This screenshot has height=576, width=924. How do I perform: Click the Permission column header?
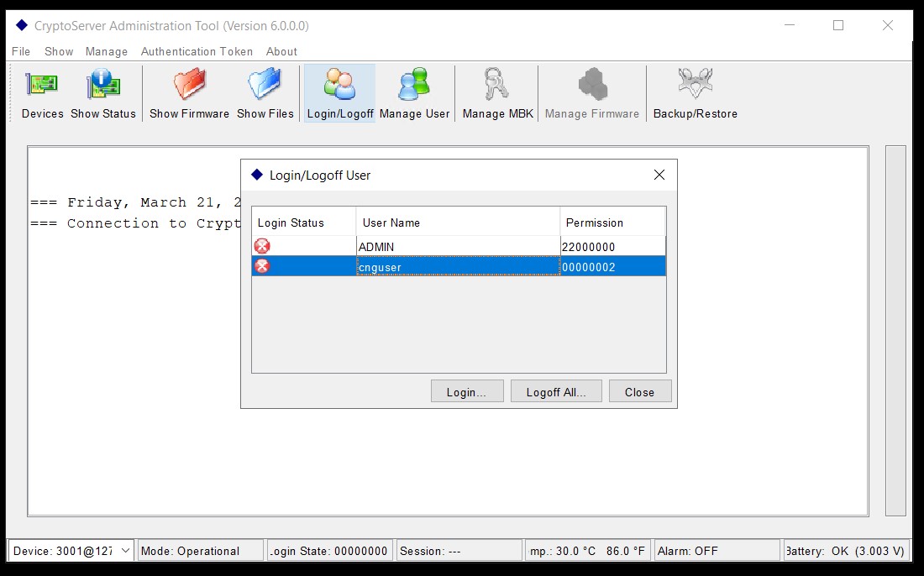(613, 222)
